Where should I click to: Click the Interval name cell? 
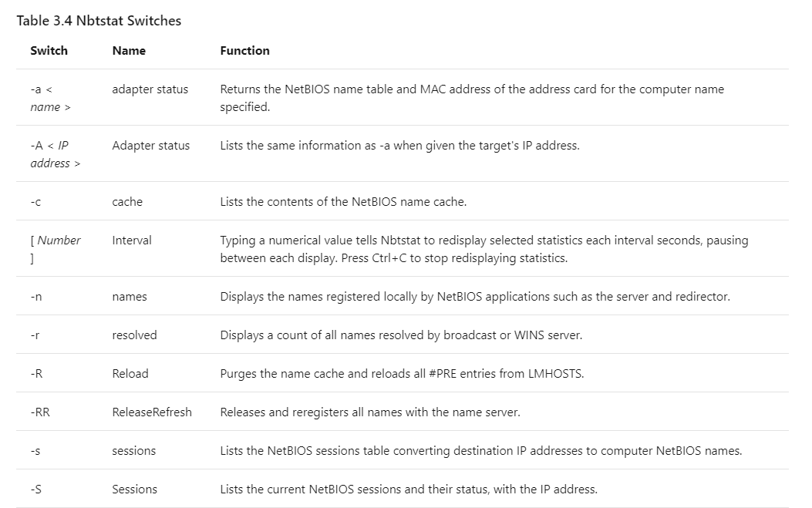[132, 241]
